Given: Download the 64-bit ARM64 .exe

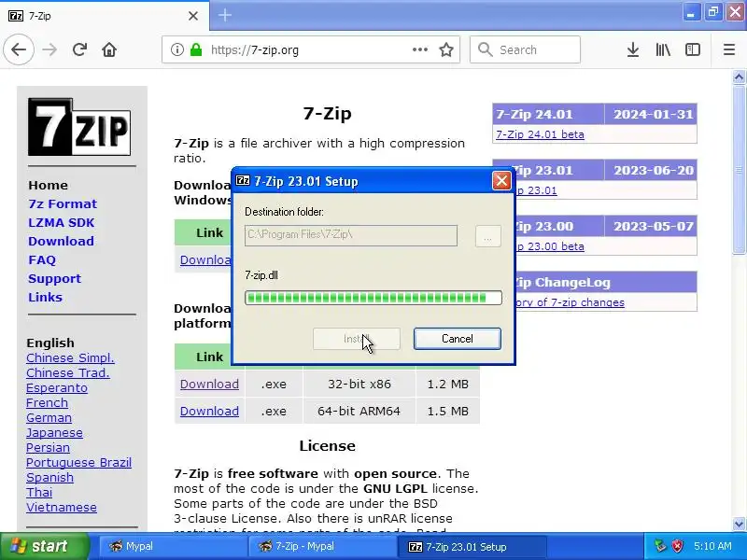Looking at the screenshot, I should click(209, 411).
